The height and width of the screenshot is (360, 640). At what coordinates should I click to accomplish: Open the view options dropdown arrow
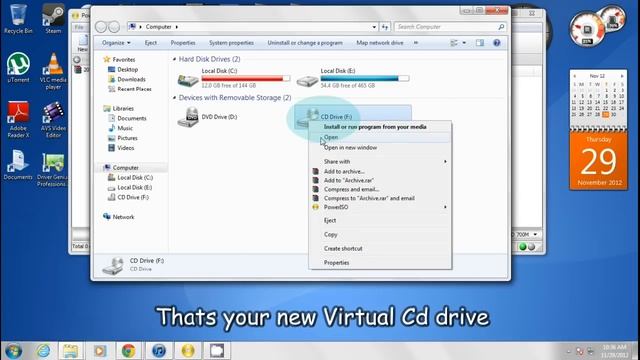464,43
